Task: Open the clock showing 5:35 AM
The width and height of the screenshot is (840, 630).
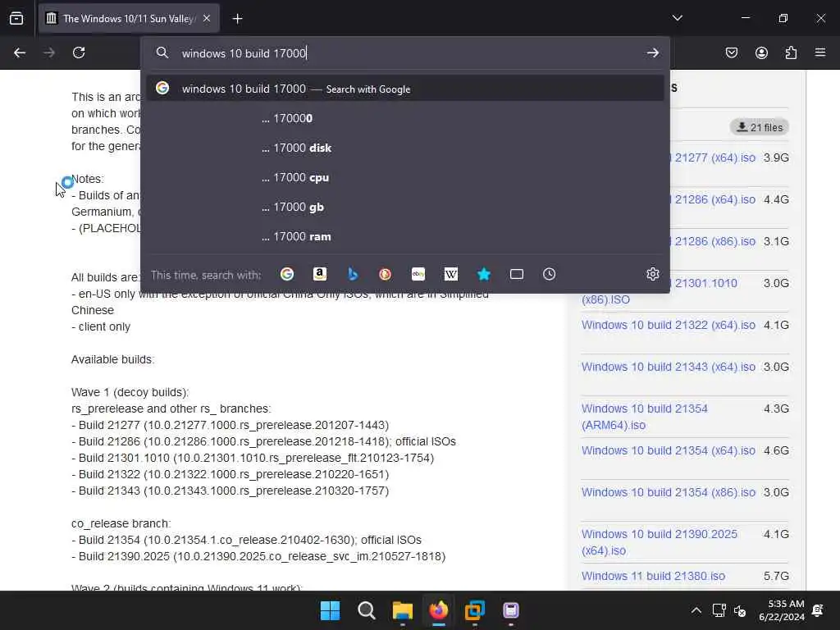Action: (782, 610)
